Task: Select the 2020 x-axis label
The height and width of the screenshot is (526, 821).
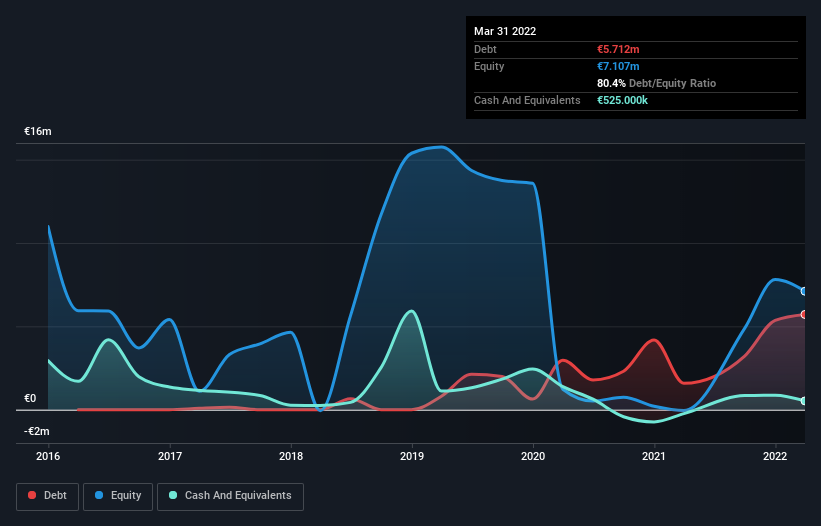Action: [x=533, y=456]
